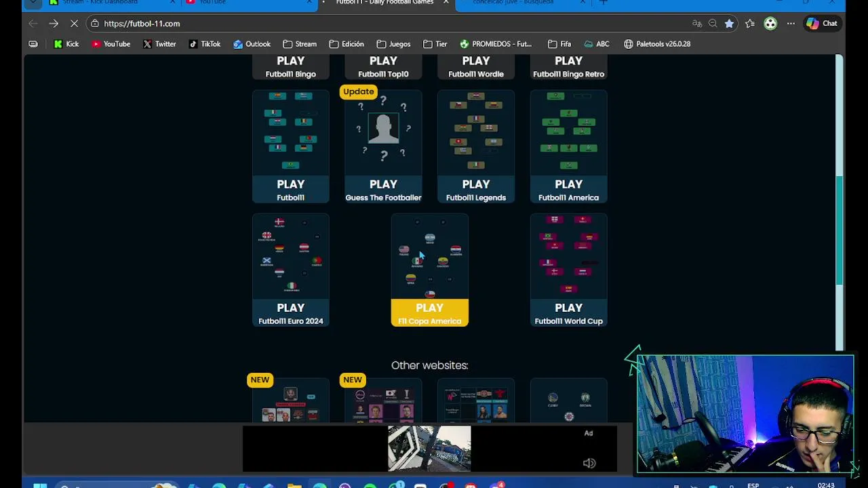
Task: Expand the Fifa bookmarks folder
Action: click(559, 44)
